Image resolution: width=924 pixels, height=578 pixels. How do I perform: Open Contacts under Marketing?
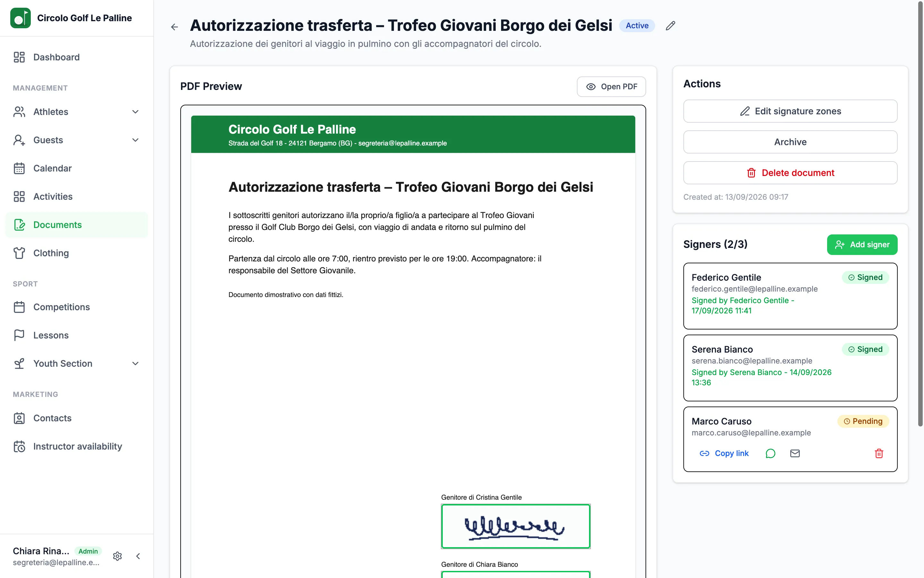click(x=77, y=418)
